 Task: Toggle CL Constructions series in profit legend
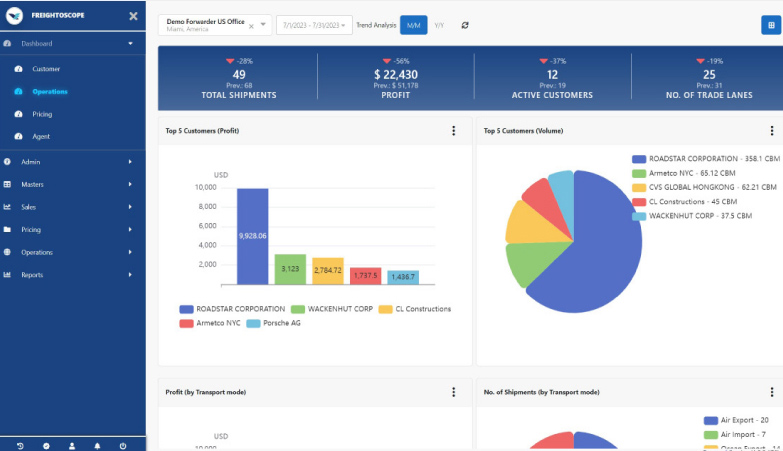tap(414, 309)
